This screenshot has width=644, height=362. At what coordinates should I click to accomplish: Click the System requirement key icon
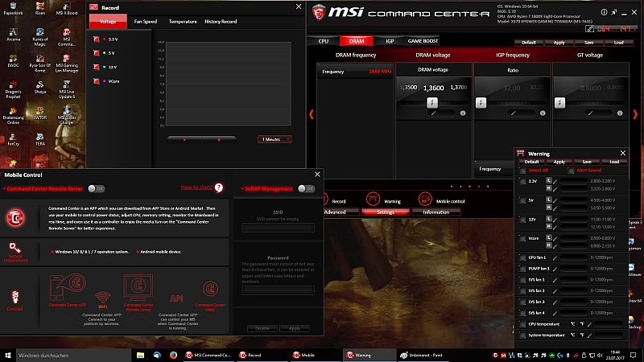click(x=14, y=248)
